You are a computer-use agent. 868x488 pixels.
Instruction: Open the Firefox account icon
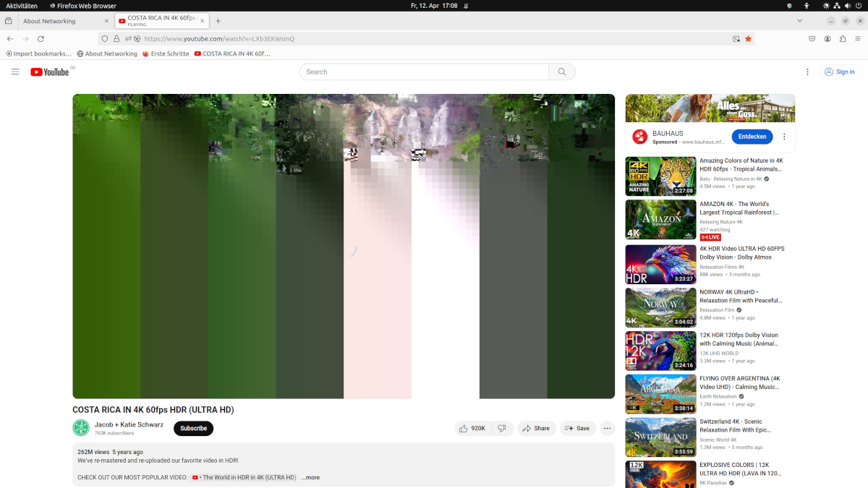tap(827, 38)
